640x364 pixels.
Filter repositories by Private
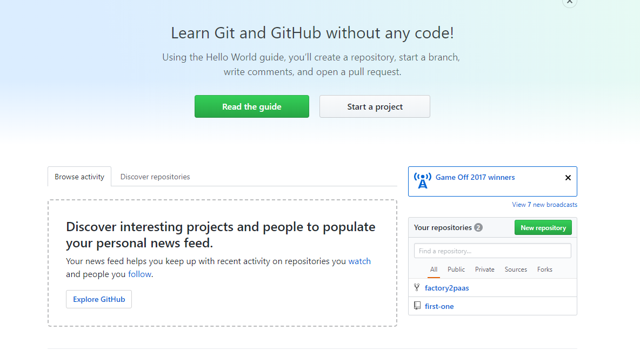click(484, 269)
